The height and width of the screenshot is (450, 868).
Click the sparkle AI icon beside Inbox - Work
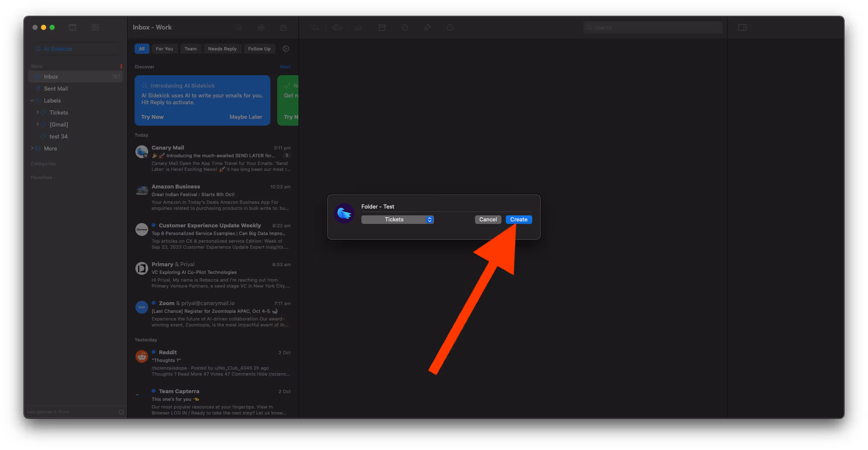(239, 27)
